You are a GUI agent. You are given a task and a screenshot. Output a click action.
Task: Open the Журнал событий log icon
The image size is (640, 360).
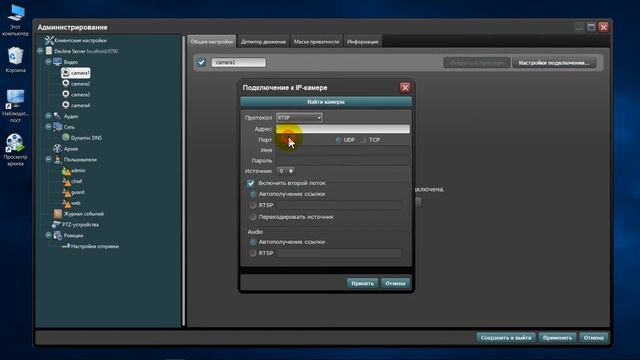(x=58, y=213)
